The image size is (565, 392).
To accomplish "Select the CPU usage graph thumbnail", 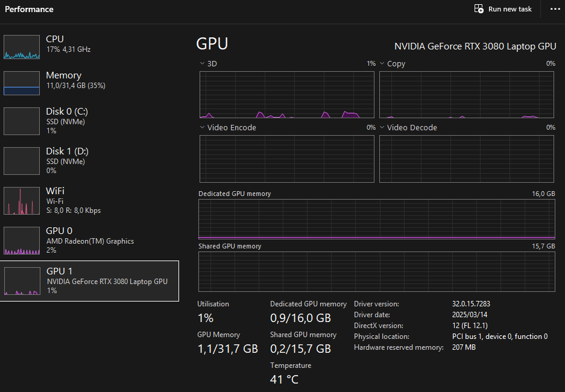I will [x=21, y=47].
